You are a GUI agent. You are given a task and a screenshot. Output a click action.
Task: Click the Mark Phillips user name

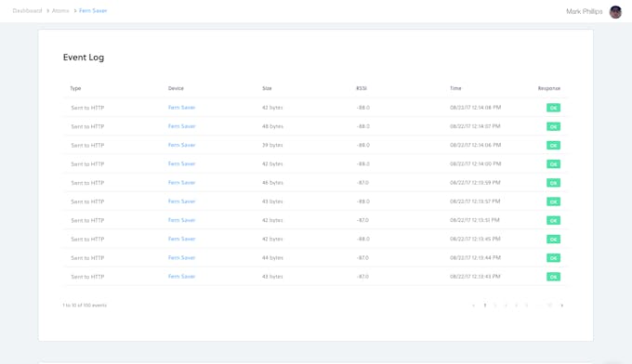pos(584,11)
